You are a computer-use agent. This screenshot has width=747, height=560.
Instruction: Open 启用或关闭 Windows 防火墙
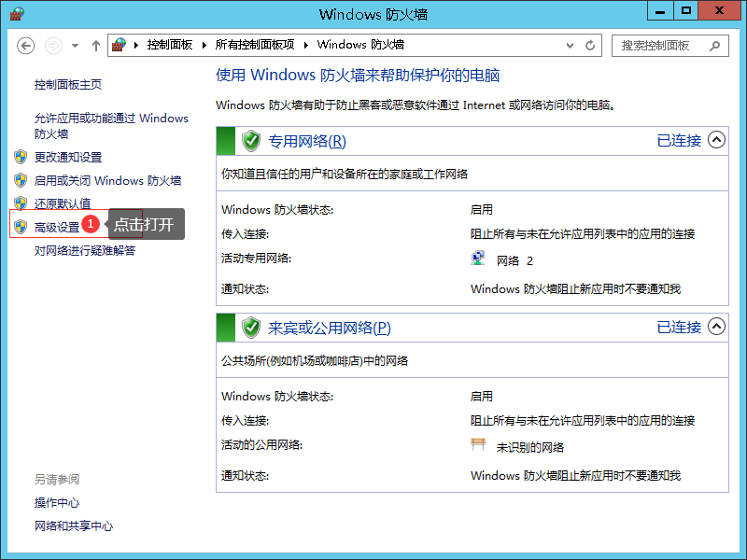107,180
